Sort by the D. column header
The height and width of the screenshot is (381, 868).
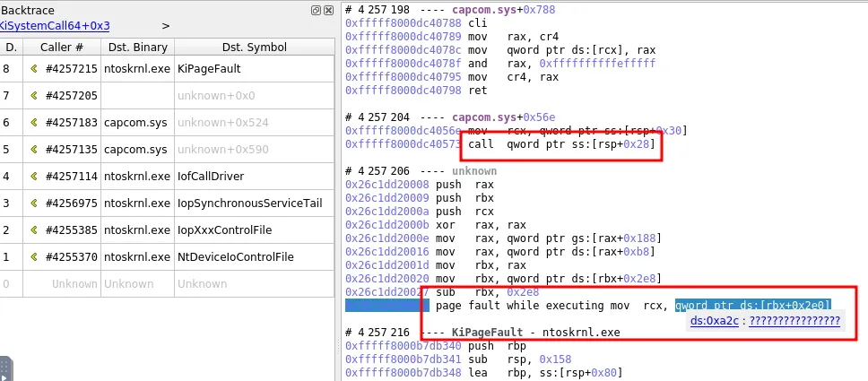point(11,48)
